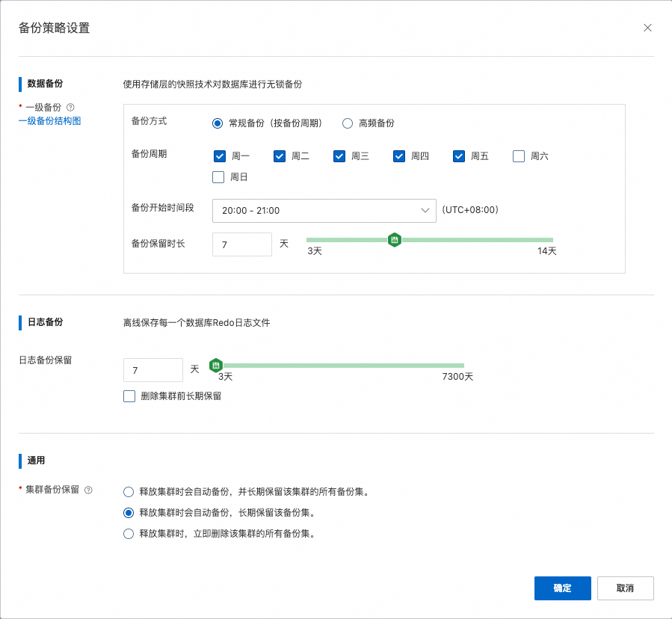
Task: Uncheck the 周五 checkbox
Action: (458, 156)
